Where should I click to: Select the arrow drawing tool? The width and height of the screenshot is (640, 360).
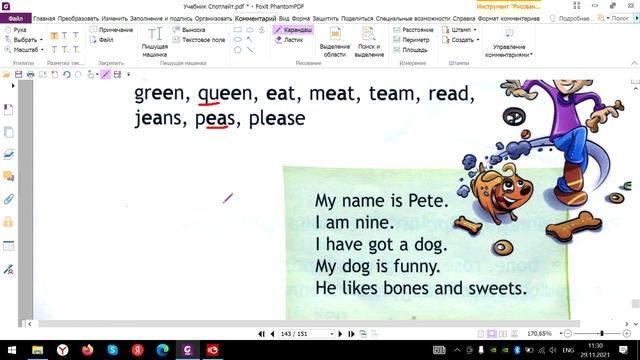click(250, 40)
